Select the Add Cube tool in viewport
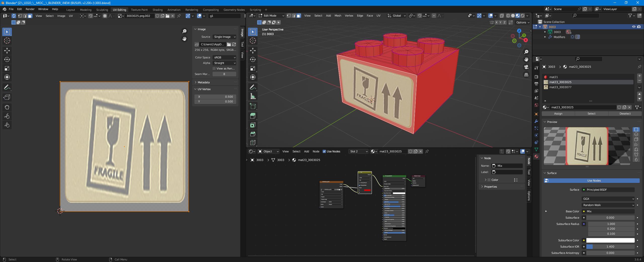The image size is (644, 262). tap(253, 106)
